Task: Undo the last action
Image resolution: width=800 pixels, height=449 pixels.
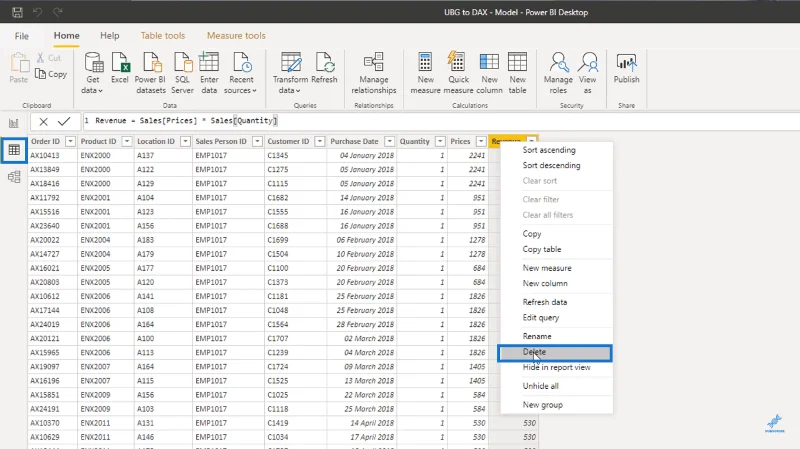Action: (x=37, y=12)
